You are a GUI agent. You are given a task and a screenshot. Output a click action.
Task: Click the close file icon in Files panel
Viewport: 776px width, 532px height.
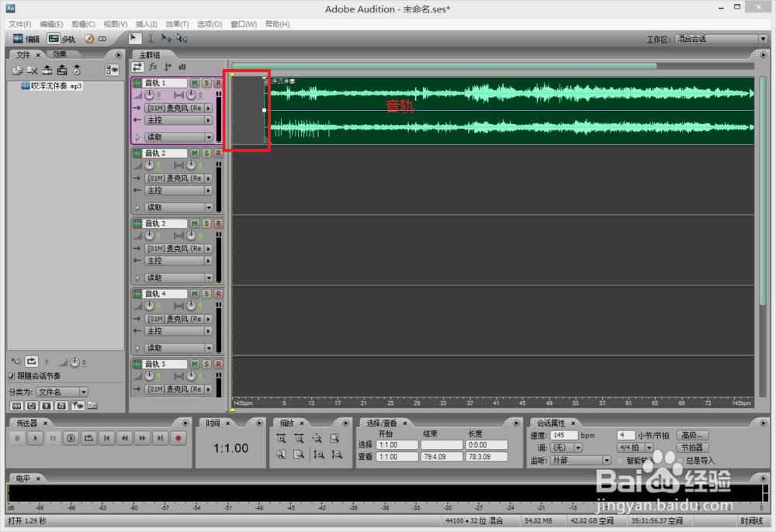coord(32,71)
